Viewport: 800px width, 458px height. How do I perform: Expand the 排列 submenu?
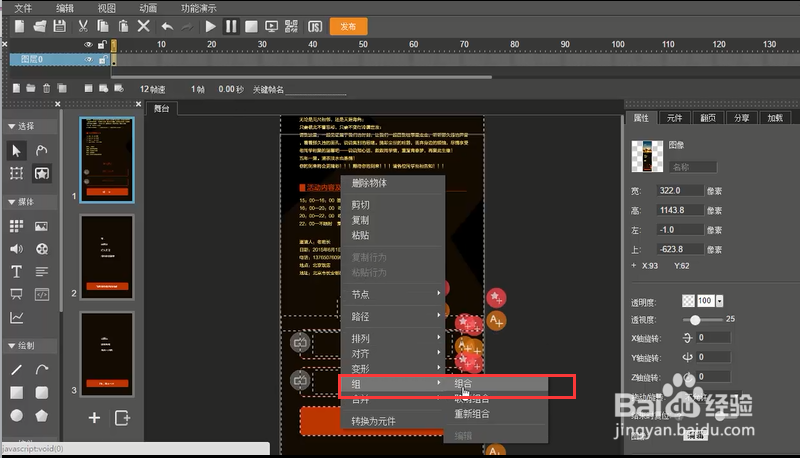click(392, 338)
